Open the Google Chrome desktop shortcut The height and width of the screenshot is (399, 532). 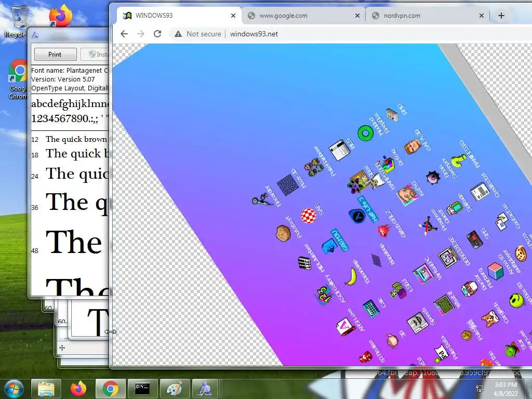(x=18, y=79)
